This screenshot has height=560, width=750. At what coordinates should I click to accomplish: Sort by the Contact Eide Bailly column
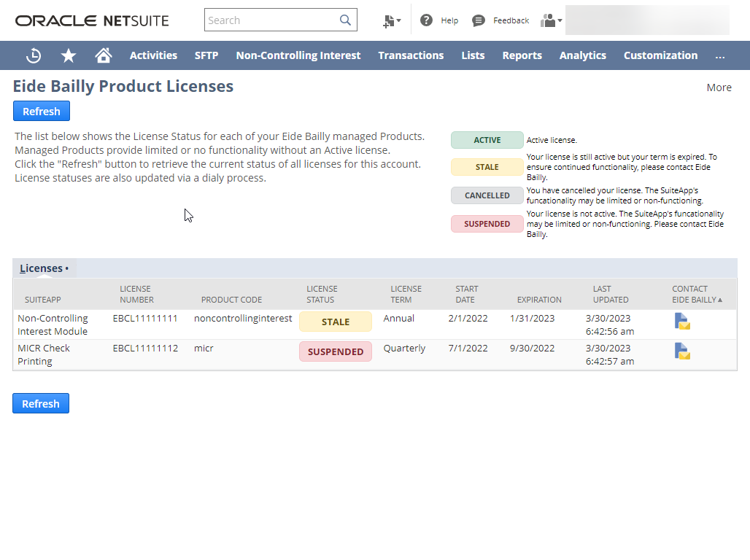point(697,294)
